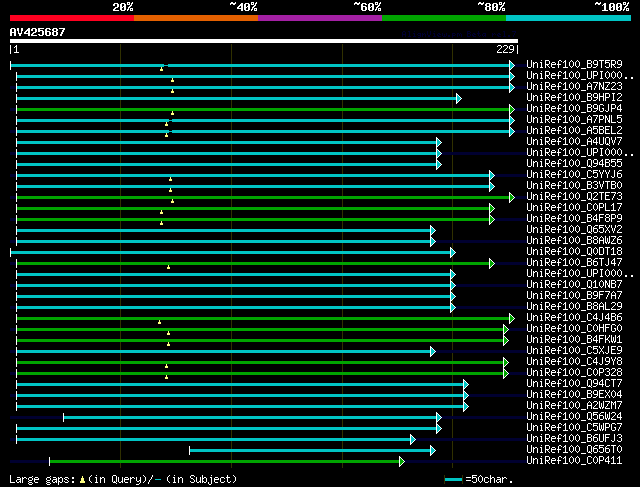Click the UniRef100_C0HFG0 text

[574, 328]
